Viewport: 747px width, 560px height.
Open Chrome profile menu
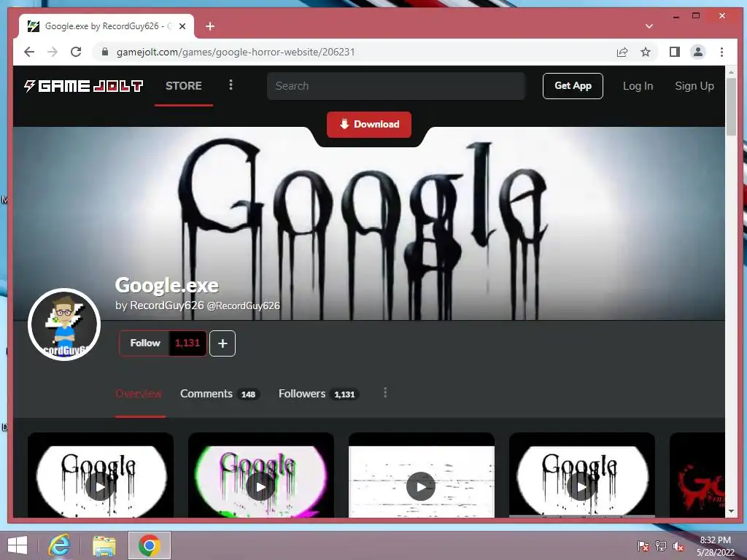coord(698,52)
